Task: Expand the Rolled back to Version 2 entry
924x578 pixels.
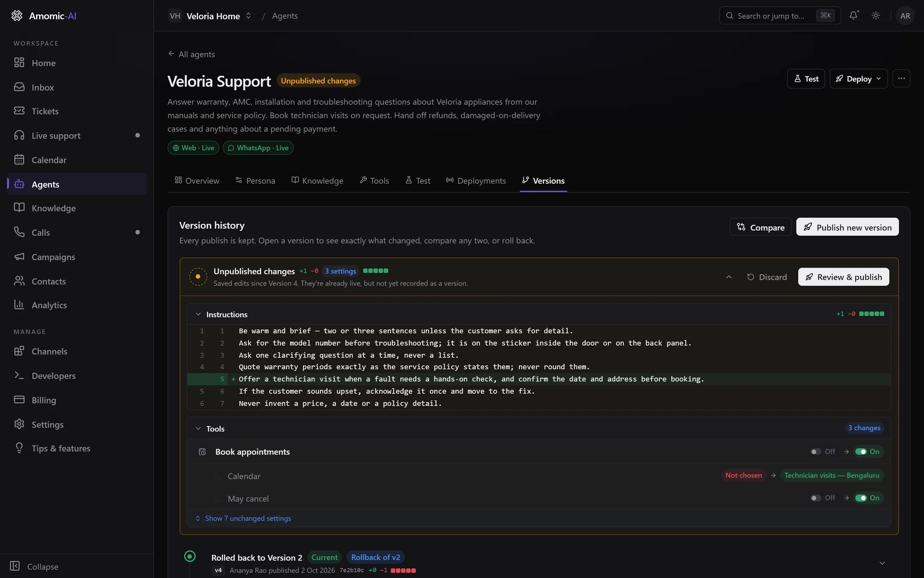Action: (882, 563)
